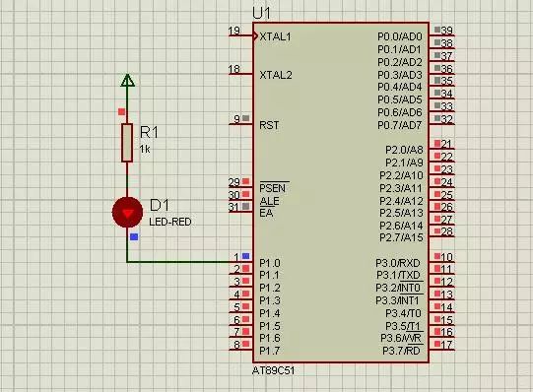The height and width of the screenshot is (392, 533).
Task: Click the PSEN pin label
Action: pos(272,188)
